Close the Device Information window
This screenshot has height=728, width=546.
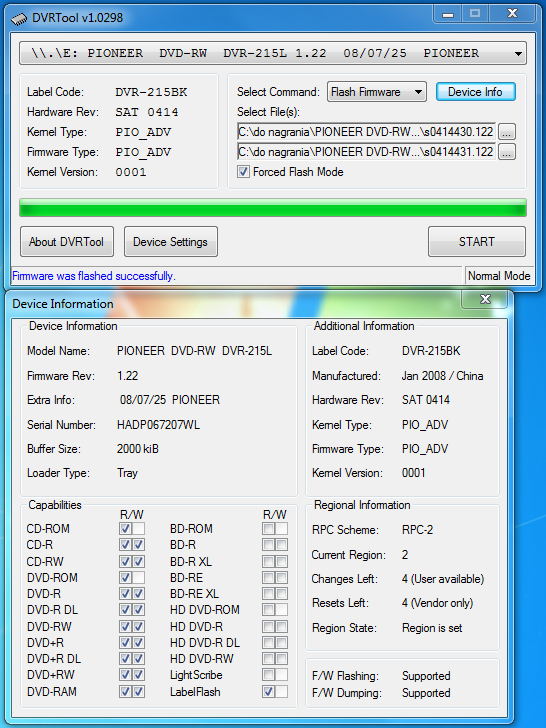[x=485, y=299]
